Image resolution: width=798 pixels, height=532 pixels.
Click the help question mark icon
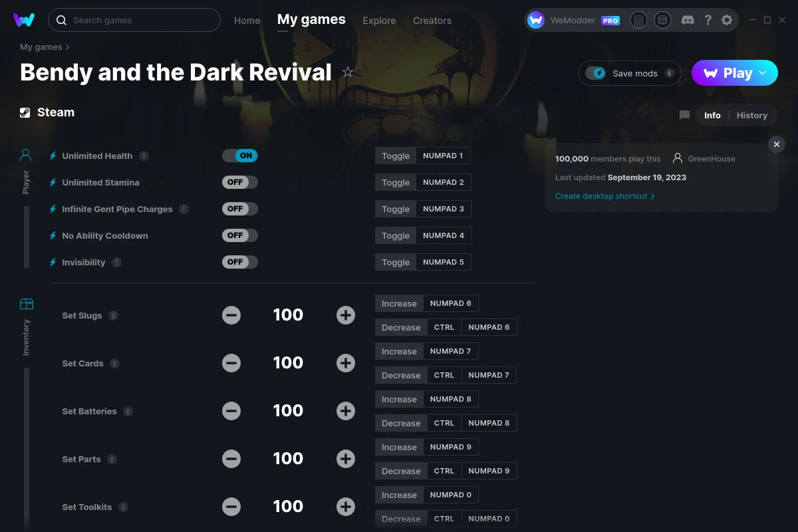tap(708, 20)
